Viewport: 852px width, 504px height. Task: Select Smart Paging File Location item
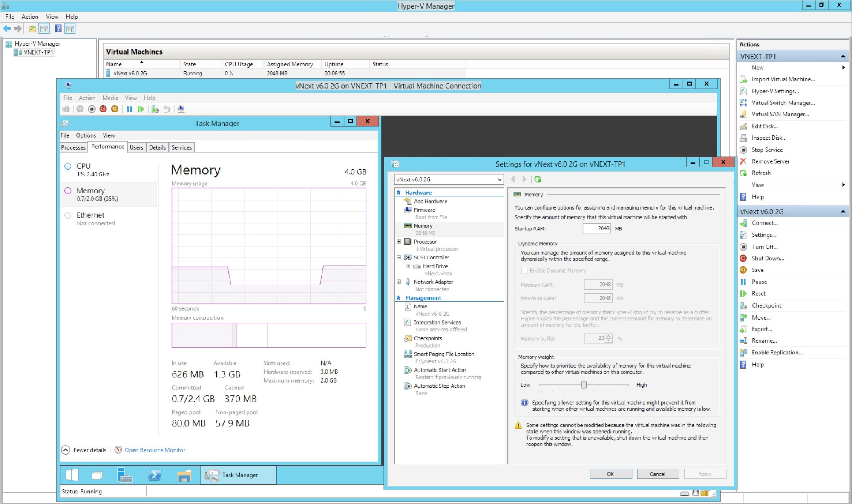pyautogui.click(x=443, y=354)
